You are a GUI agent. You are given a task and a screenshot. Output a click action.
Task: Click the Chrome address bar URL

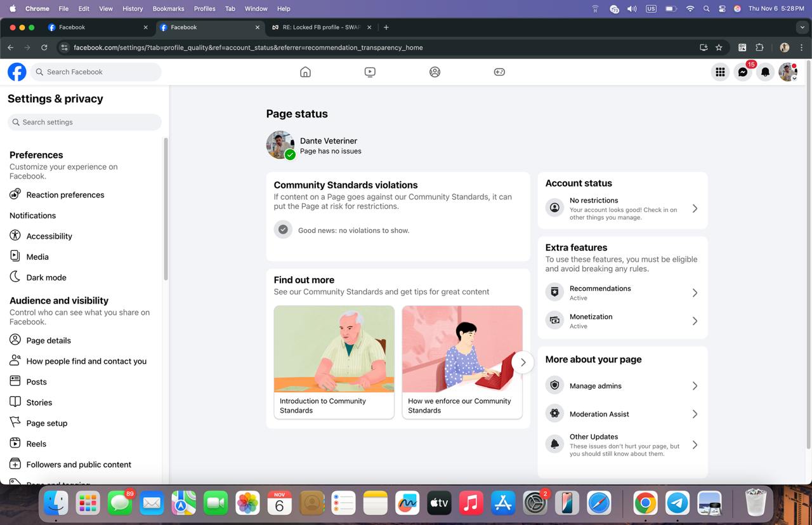(x=248, y=48)
